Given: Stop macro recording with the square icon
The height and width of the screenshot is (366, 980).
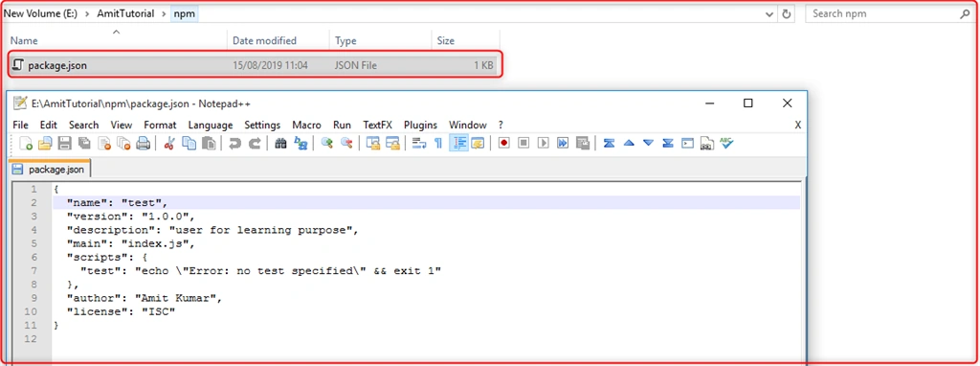Looking at the screenshot, I should [x=523, y=144].
